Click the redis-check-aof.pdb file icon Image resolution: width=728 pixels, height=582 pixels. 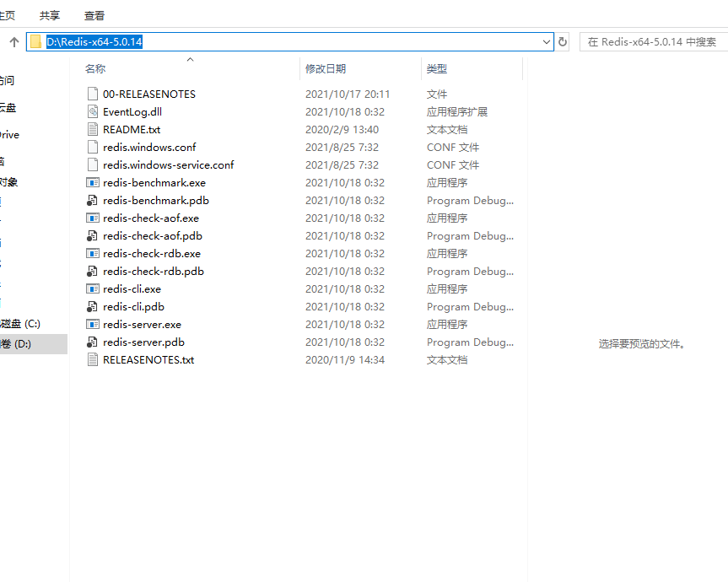93,236
